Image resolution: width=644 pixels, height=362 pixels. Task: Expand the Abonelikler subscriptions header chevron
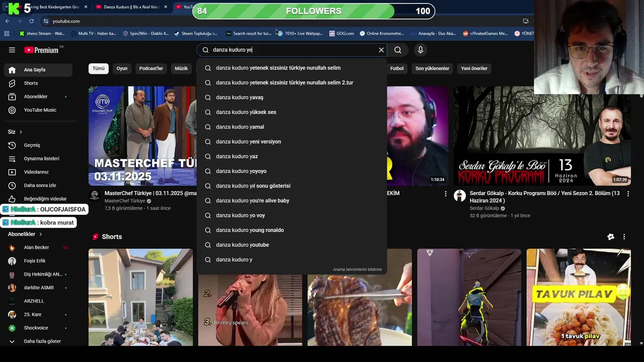41,234
